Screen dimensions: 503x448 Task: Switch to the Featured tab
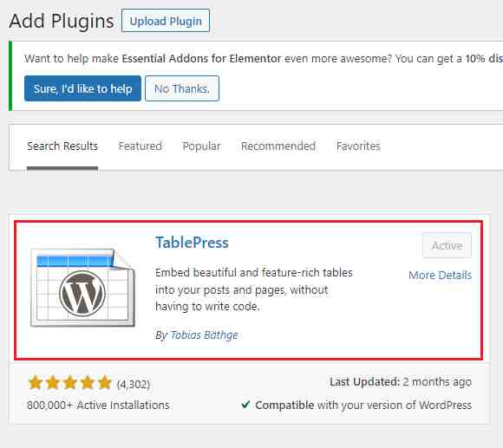click(140, 146)
